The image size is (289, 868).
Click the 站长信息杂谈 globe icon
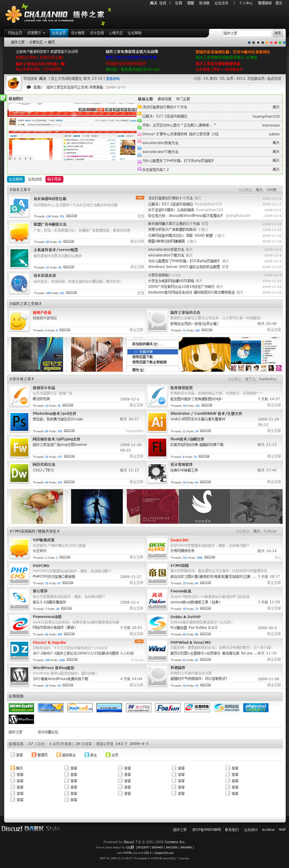pyautogui.click(x=19, y=283)
